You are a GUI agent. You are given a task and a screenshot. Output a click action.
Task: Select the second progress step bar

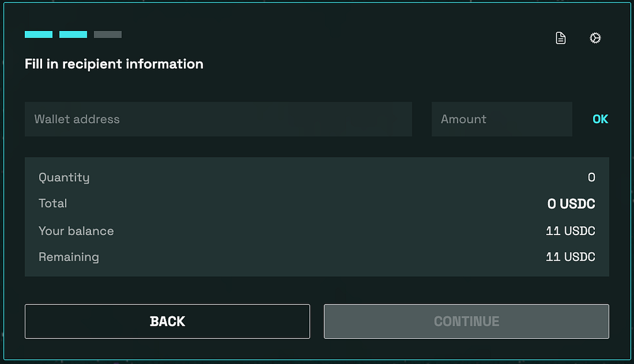pyautogui.click(x=73, y=35)
